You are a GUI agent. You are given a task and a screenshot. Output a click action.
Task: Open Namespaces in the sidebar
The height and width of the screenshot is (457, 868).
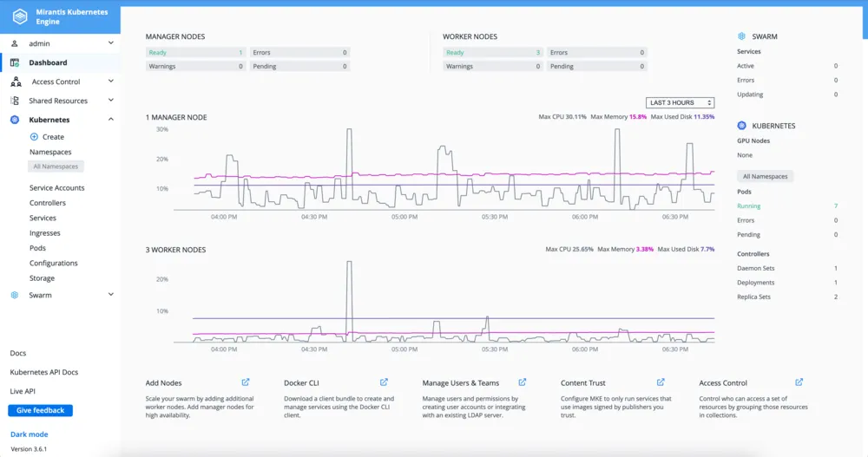coord(50,152)
